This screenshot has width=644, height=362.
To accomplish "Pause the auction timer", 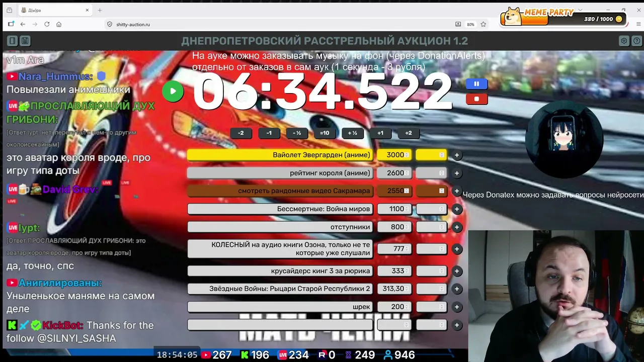I will tap(476, 84).
